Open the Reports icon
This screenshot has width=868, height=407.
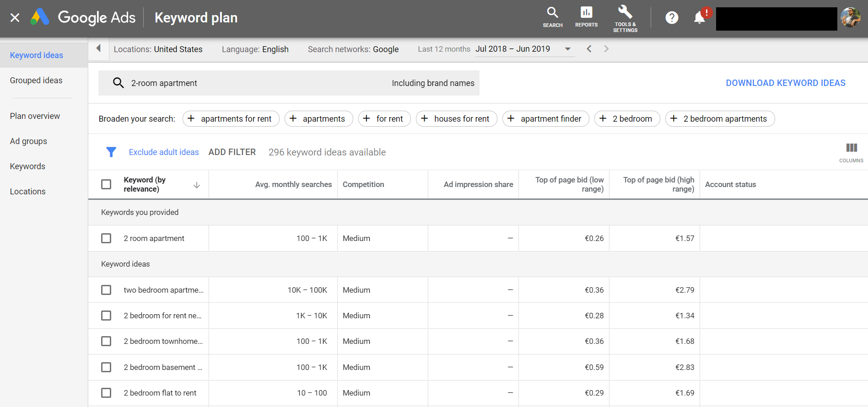[x=586, y=17]
